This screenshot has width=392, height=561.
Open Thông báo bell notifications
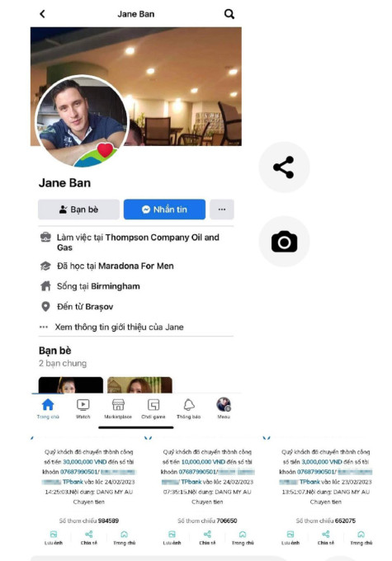(x=189, y=408)
